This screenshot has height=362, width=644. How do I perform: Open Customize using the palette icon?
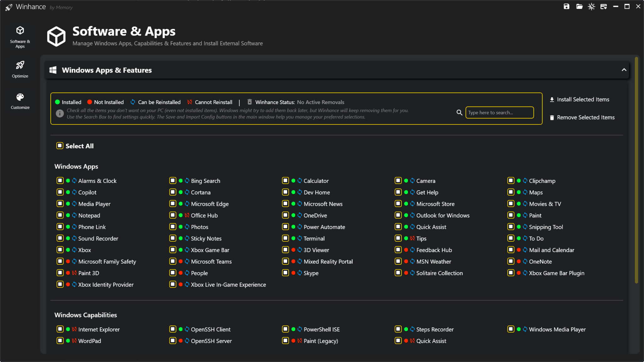[20, 97]
